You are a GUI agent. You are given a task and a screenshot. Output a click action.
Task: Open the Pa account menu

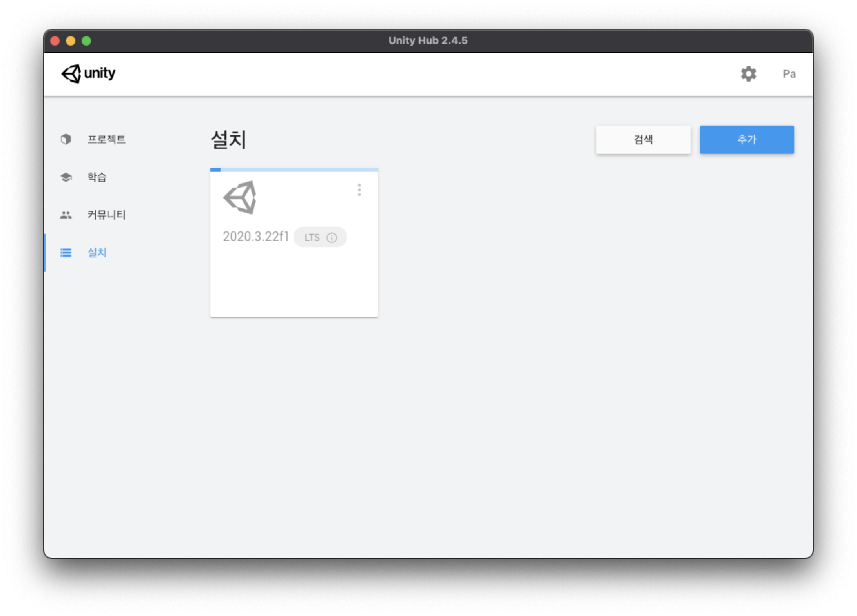[789, 74]
